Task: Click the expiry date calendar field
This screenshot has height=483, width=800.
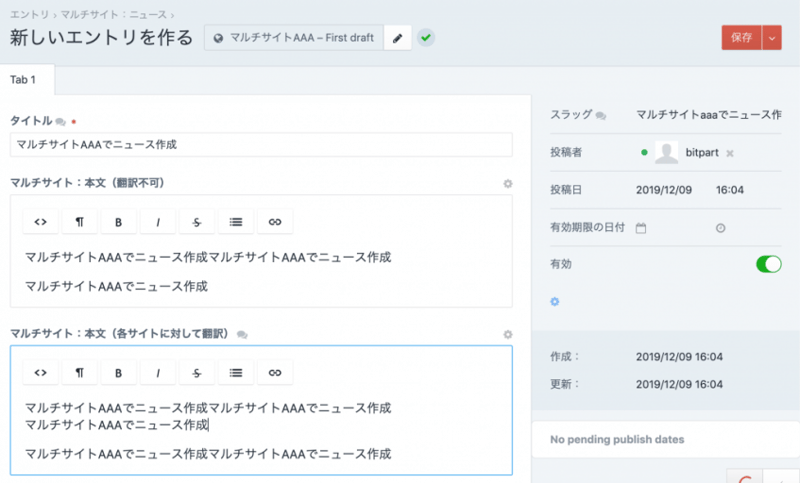Action: coord(642,227)
